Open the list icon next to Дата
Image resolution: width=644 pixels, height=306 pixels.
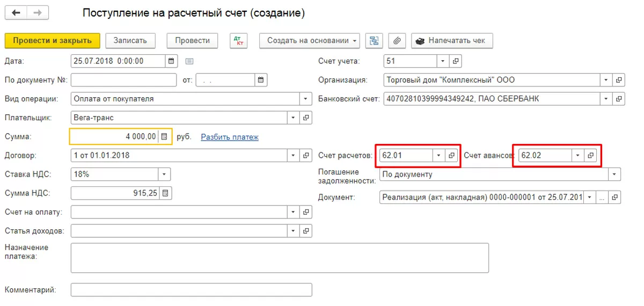coord(189,61)
